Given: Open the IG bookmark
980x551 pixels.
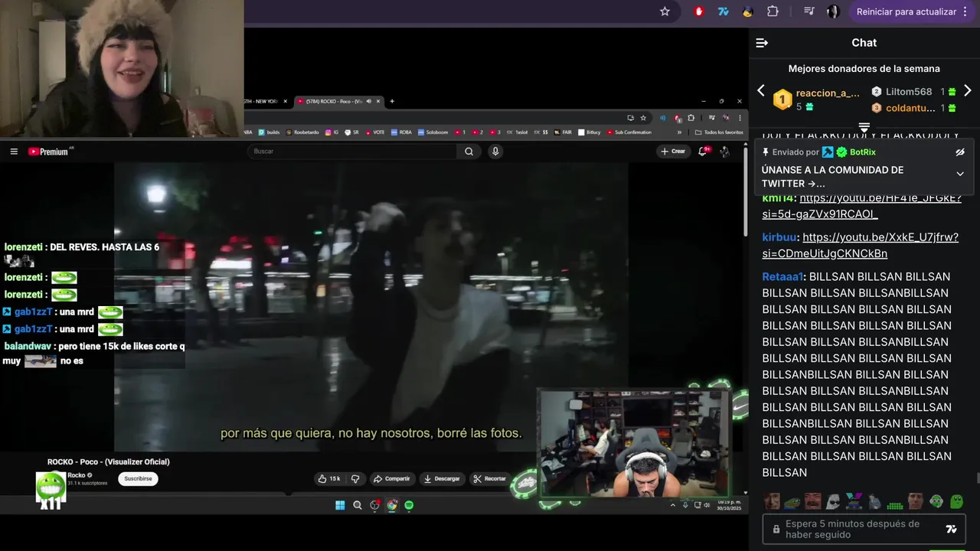Looking at the screenshot, I should pos(332,132).
